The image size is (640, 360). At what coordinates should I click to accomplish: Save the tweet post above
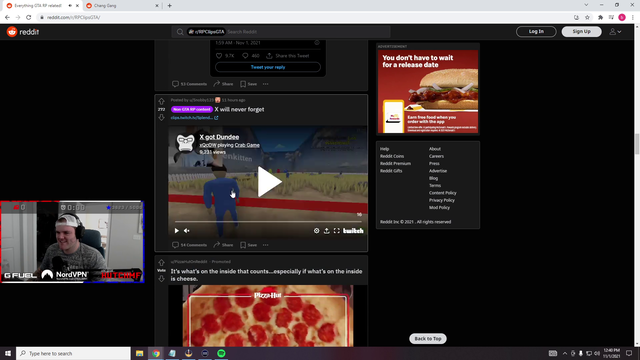coord(249,84)
